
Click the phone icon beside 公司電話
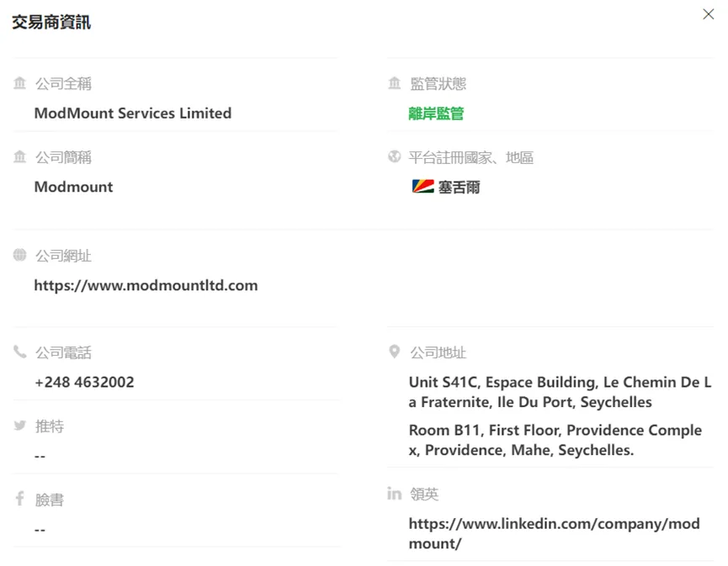pos(20,352)
